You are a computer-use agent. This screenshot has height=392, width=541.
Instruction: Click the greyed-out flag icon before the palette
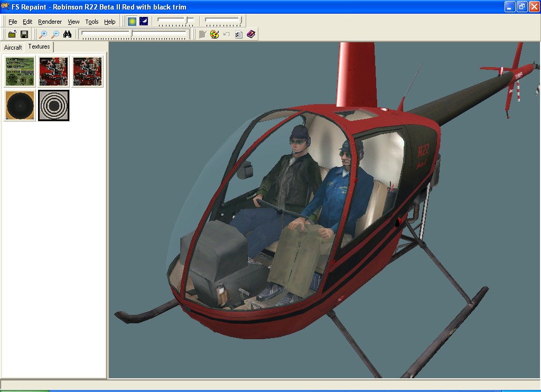click(x=202, y=34)
